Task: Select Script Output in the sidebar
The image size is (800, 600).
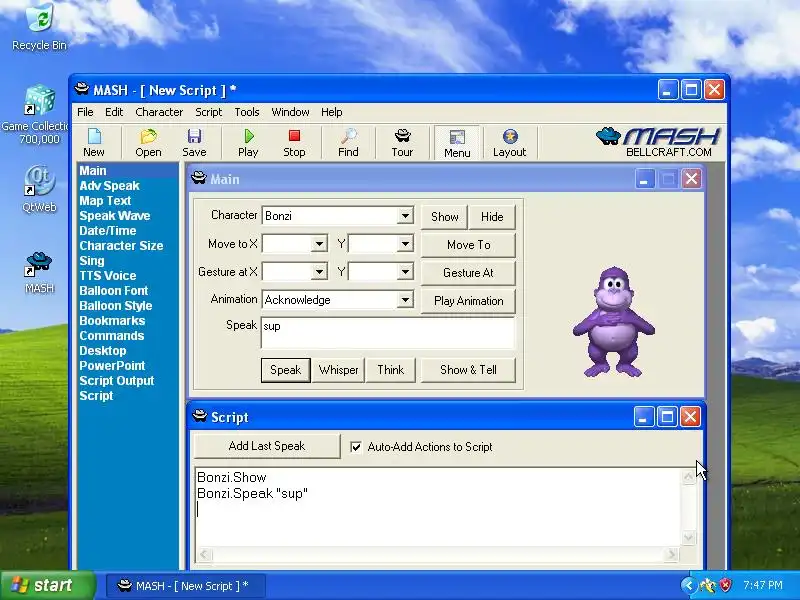Action: click(117, 381)
